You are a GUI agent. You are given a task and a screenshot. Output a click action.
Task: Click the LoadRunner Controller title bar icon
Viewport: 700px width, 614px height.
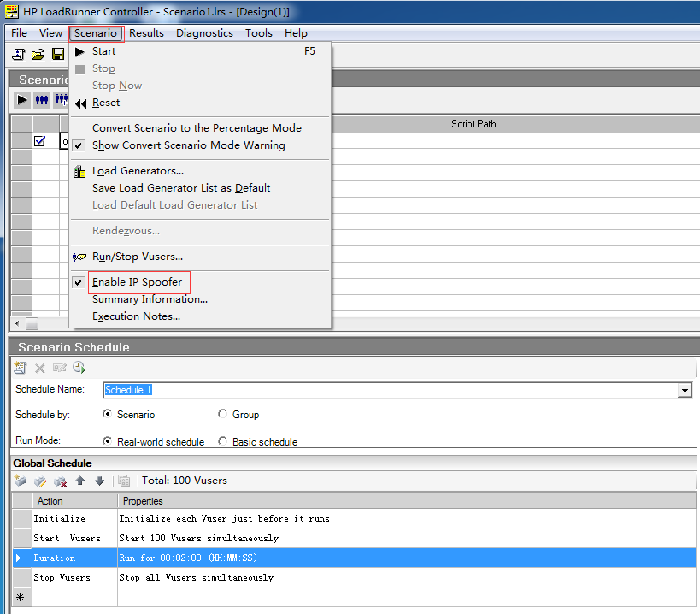[12, 11]
